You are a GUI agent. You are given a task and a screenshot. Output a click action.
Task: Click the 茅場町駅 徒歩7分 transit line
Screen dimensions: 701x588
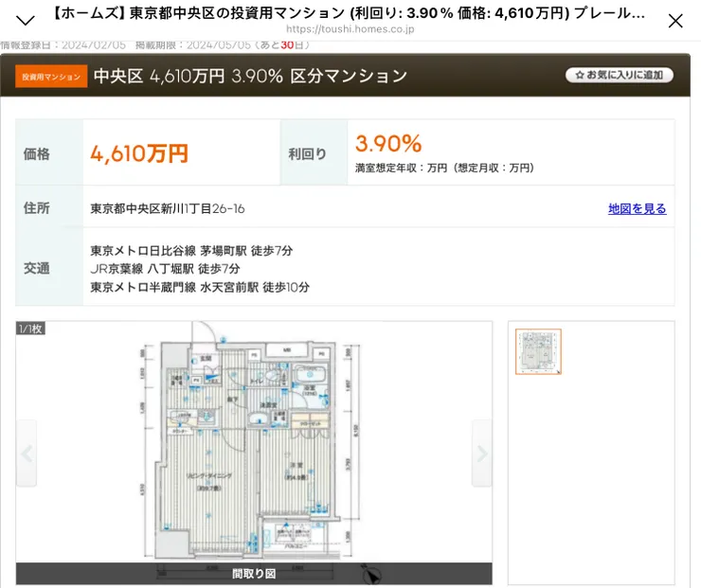pos(191,251)
